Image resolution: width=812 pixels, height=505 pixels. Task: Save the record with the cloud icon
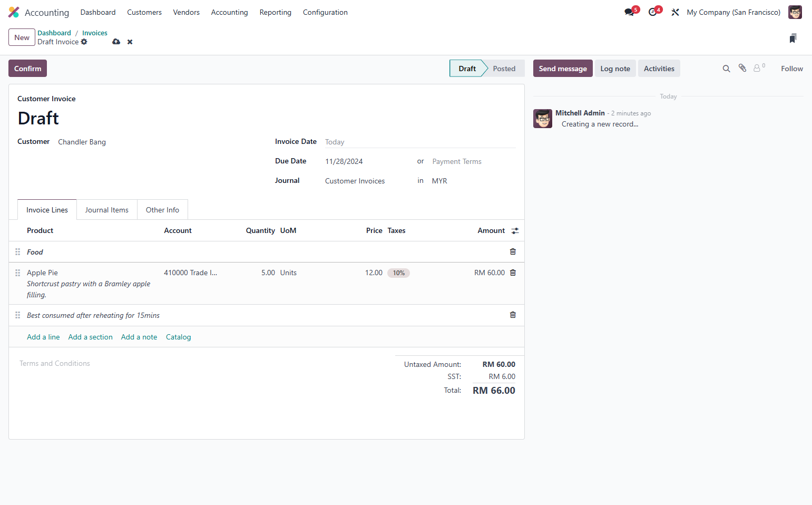coord(116,42)
